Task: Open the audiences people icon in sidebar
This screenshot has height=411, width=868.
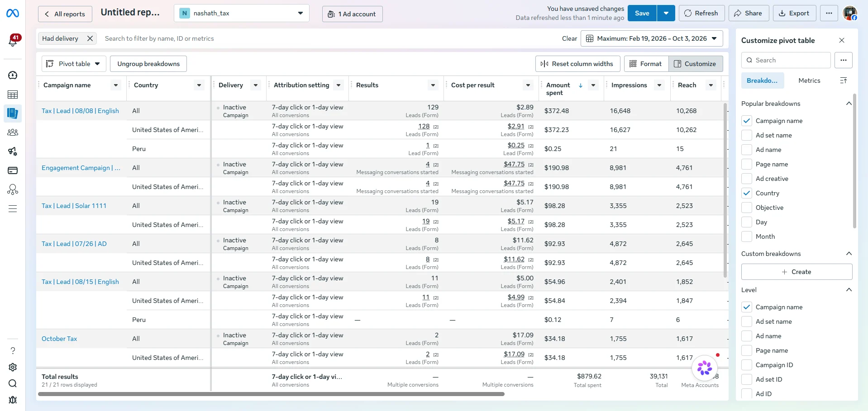Action: [x=13, y=132]
